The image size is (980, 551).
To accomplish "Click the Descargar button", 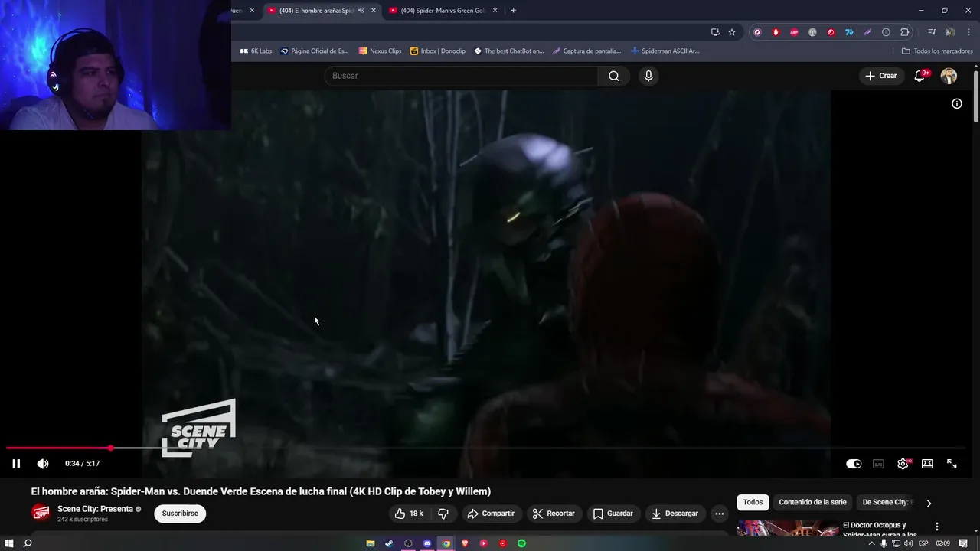I will pyautogui.click(x=675, y=514).
